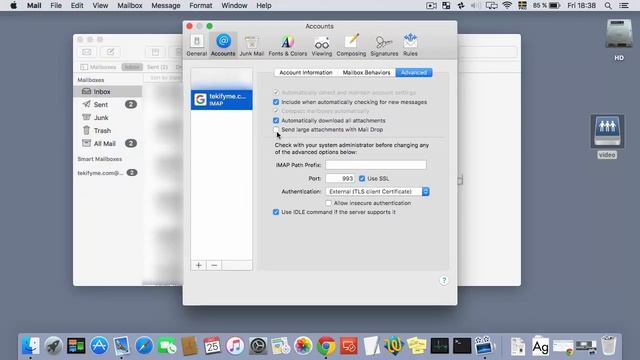Click compose new message icon in Mail window

pos(111,52)
